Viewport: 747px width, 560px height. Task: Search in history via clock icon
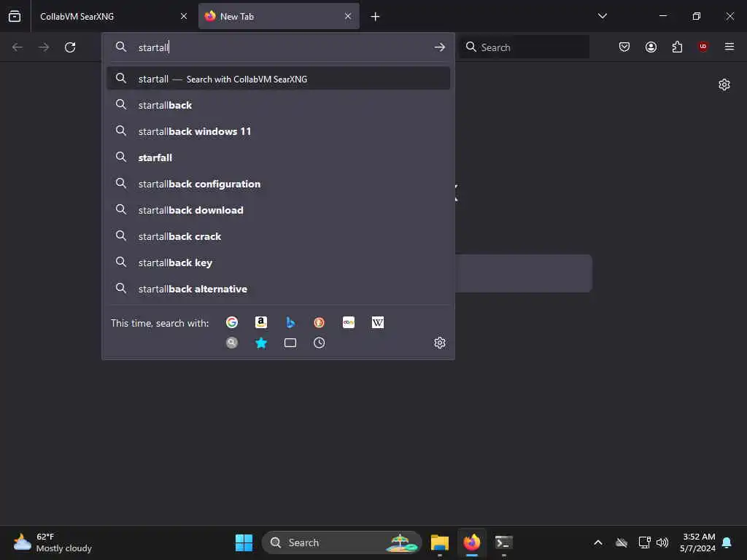(x=320, y=343)
